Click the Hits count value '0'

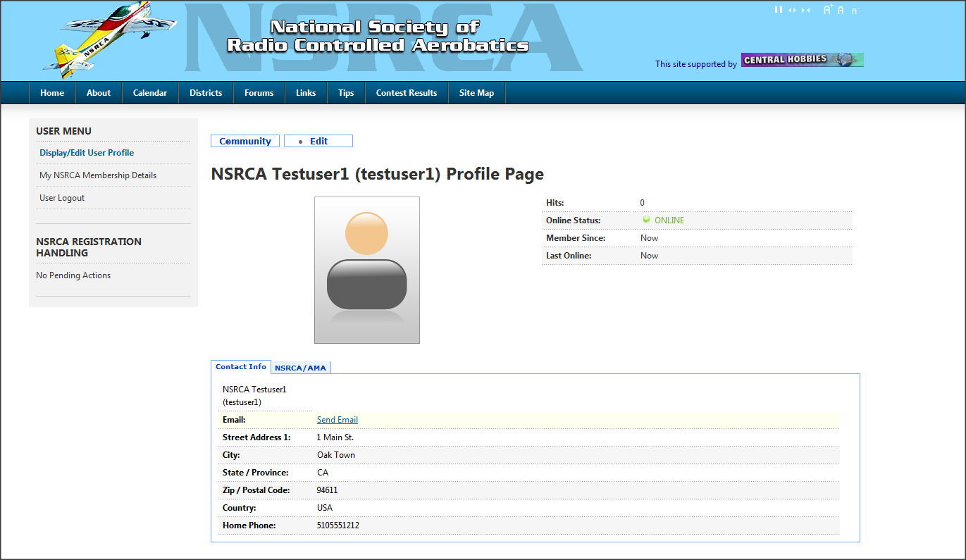643,203
